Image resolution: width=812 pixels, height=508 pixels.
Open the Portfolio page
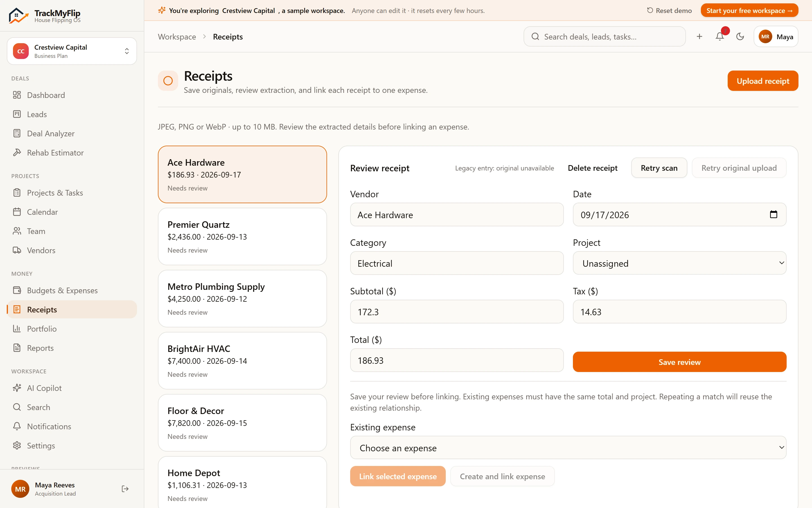pos(72,329)
